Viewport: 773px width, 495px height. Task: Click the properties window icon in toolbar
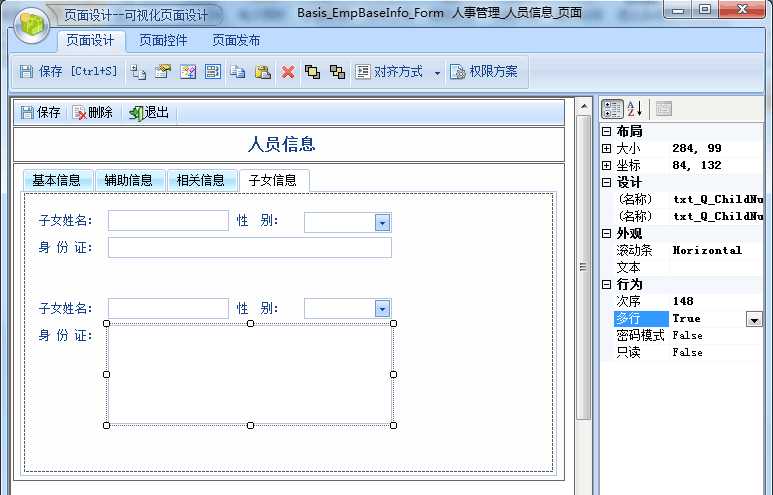pyautogui.click(x=163, y=72)
